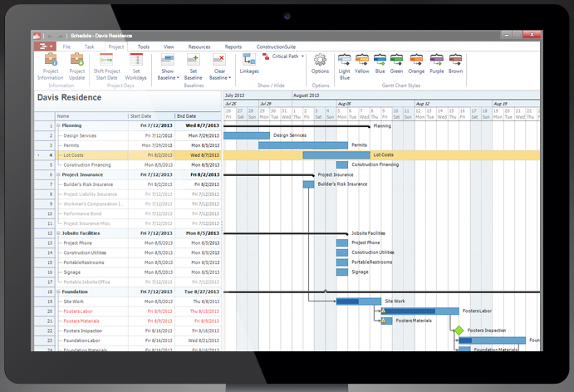Open the ConstructionSuite tab
574x392 pixels.
(x=277, y=47)
